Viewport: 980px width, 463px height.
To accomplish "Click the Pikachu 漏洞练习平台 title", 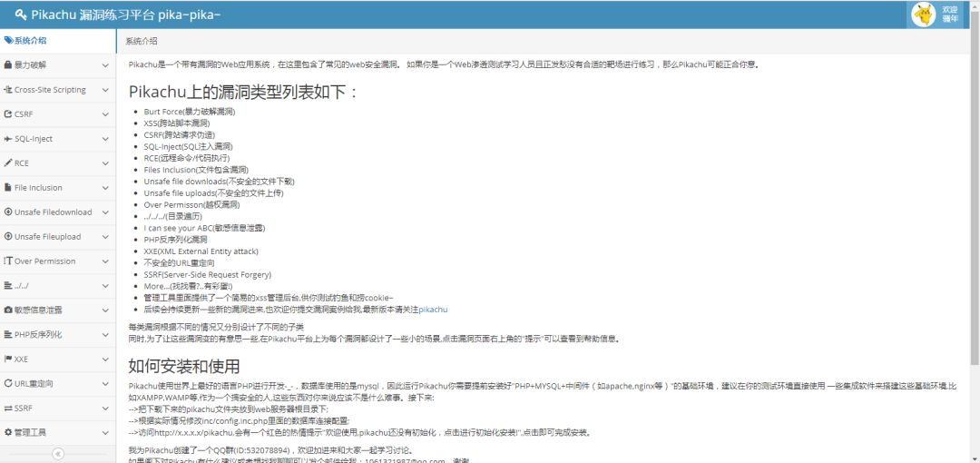I will 125,15.
